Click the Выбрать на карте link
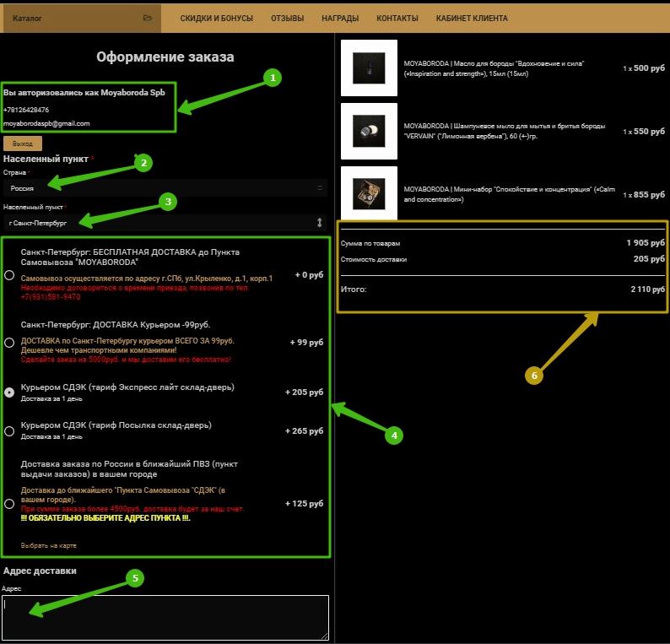Viewport: 670px width, 644px height. pyautogui.click(x=49, y=545)
